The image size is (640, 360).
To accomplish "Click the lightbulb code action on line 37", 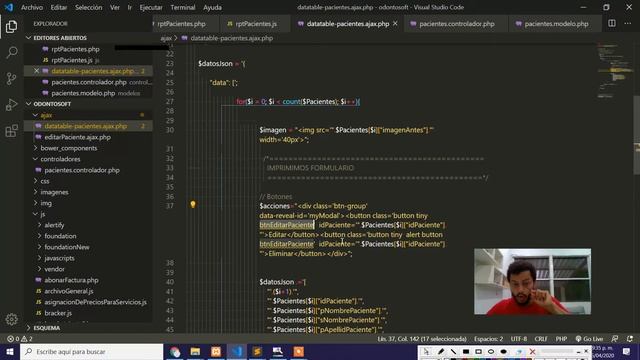I will (x=193, y=204).
